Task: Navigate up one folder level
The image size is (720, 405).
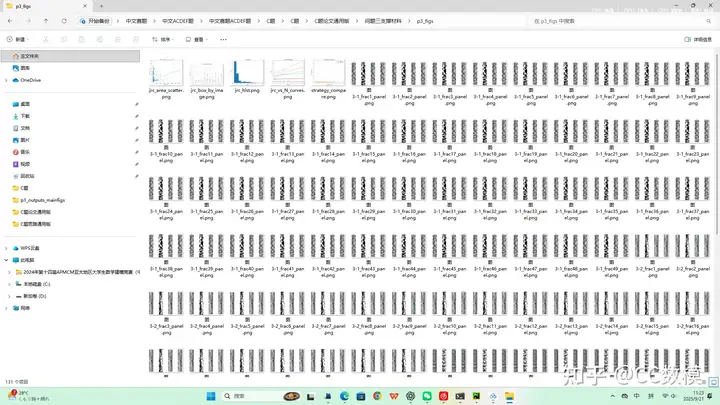Action: [x=46, y=21]
